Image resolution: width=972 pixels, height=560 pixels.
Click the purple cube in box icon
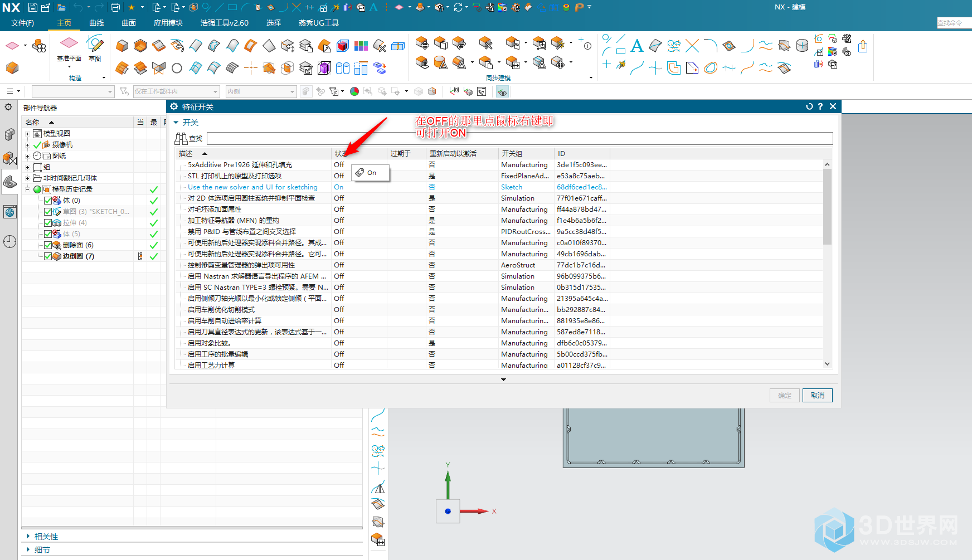point(324,68)
